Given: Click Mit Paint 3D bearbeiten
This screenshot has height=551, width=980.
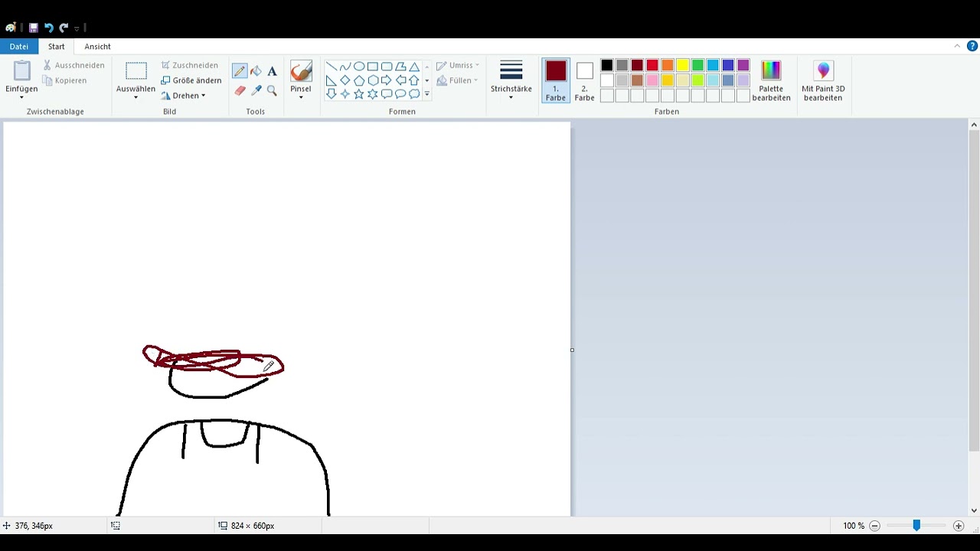Looking at the screenshot, I should (x=823, y=81).
